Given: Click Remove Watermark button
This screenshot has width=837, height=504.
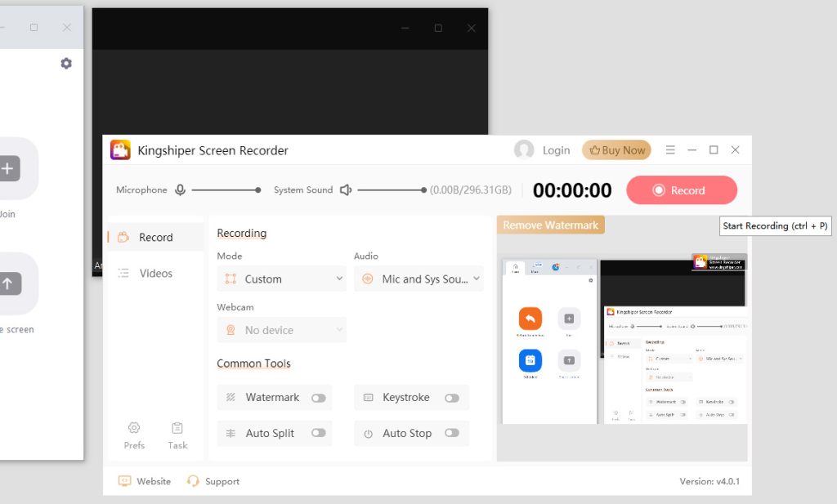Looking at the screenshot, I should (550, 225).
